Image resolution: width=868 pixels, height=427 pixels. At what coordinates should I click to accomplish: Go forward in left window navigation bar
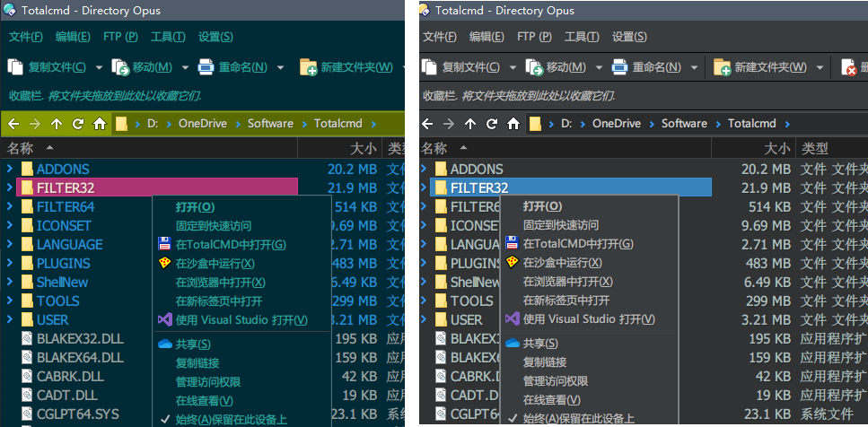pyautogui.click(x=34, y=124)
